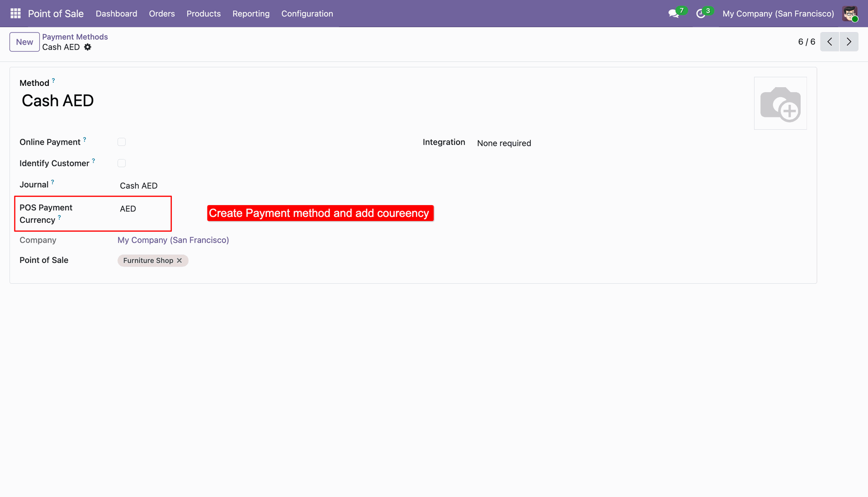Click the Furniture Shop tag
868x497 pixels.
point(148,261)
